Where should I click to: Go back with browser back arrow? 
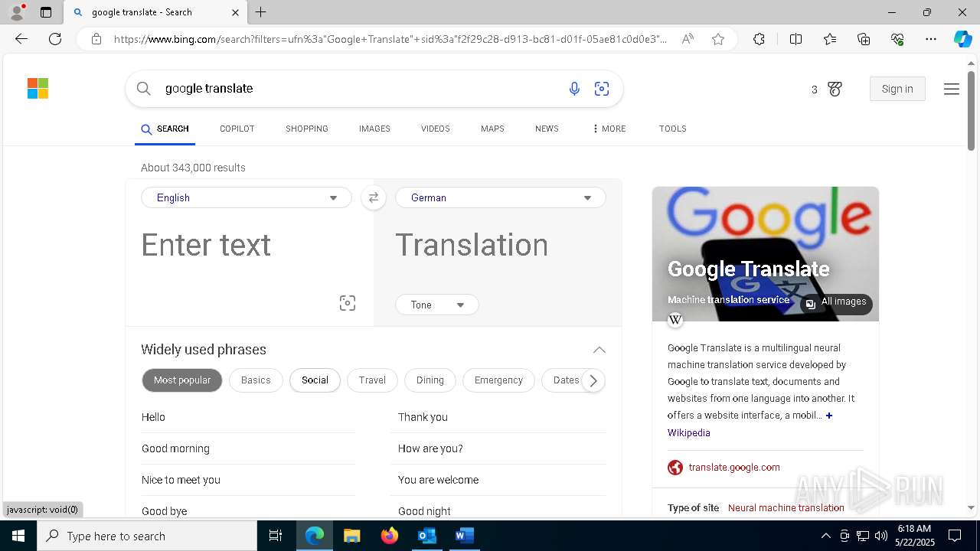pos(21,39)
